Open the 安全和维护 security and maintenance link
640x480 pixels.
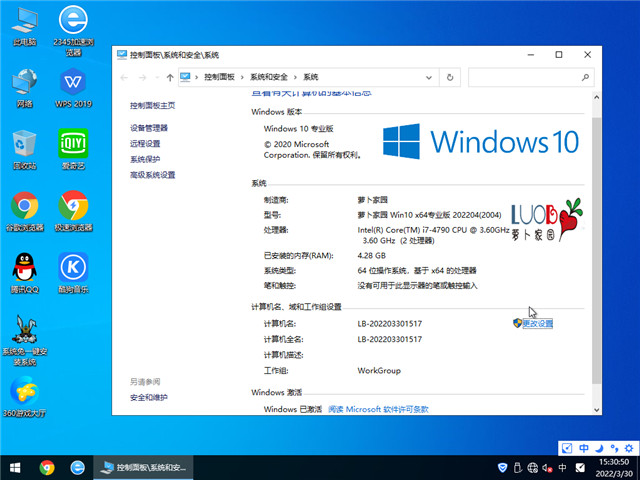(x=149, y=397)
